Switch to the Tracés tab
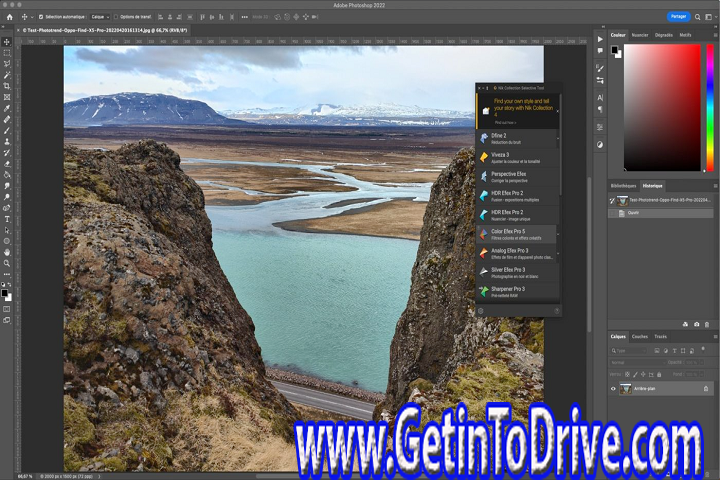Screen dimensions: 720x480 660,336
